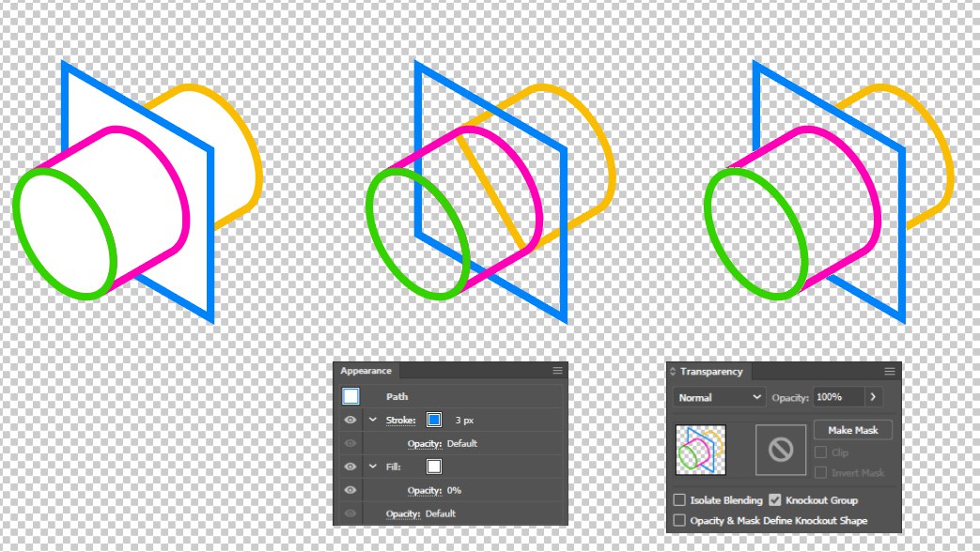Open the Stroke Opacity link

pos(425,443)
